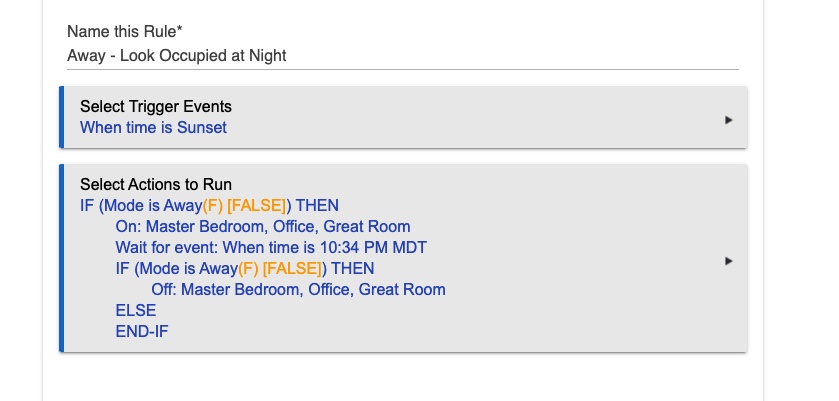This screenshot has height=401, width=839.
Task: Open the 'On: Master Bedroom, Office, Great Room' action
Action: [263, 226]
